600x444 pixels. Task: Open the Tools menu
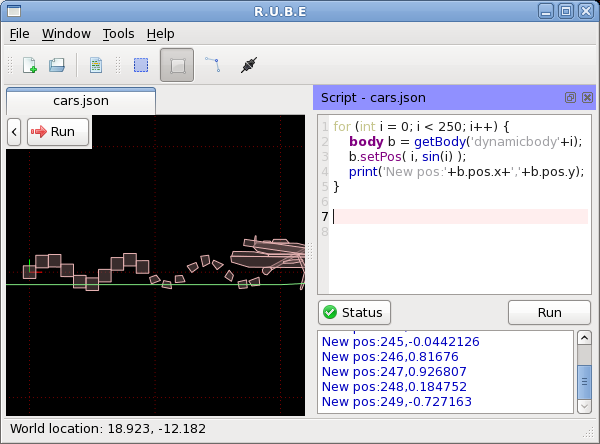click(118, 34)
